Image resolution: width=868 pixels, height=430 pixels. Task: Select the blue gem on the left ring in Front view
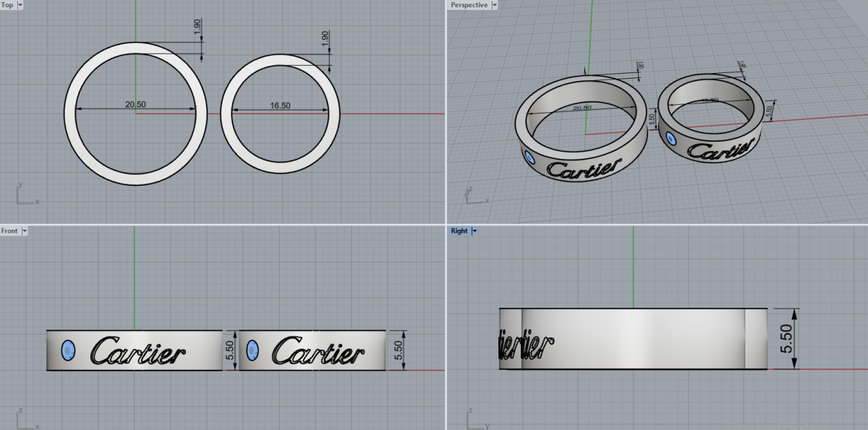coord(68,351)
